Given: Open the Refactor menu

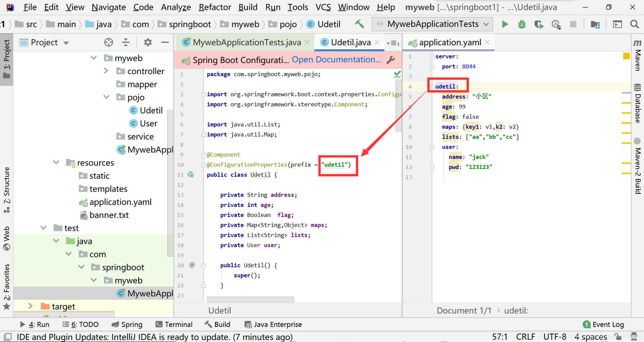Looking at the screenshot, I should coord(215,7).
